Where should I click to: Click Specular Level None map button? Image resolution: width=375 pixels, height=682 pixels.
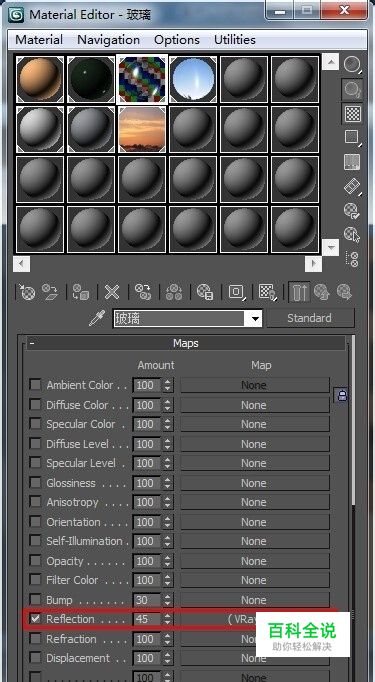tap(255, 463)
